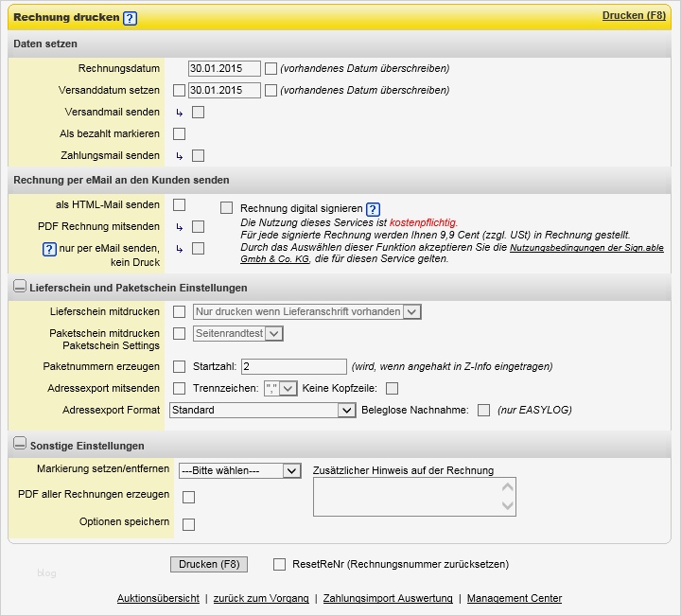Viewport: 681px width, 616px height.
Task: Toggle Versandmail senden checkbox
Action: click(198, 112)
